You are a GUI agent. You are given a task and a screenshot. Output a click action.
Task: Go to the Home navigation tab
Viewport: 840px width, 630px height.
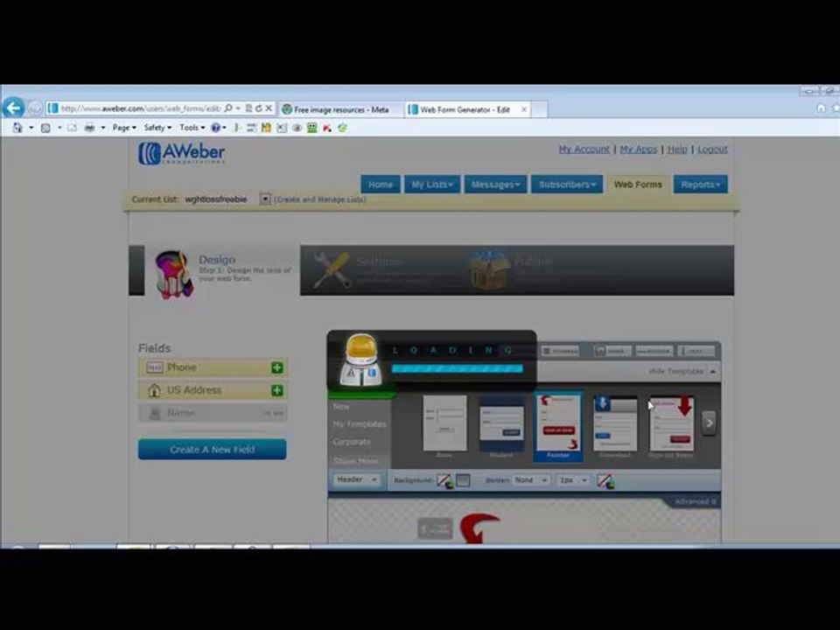[381, 185]
